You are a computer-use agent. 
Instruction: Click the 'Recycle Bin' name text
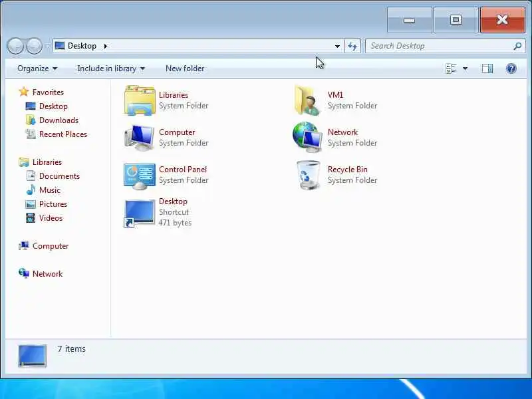(347, 169)
